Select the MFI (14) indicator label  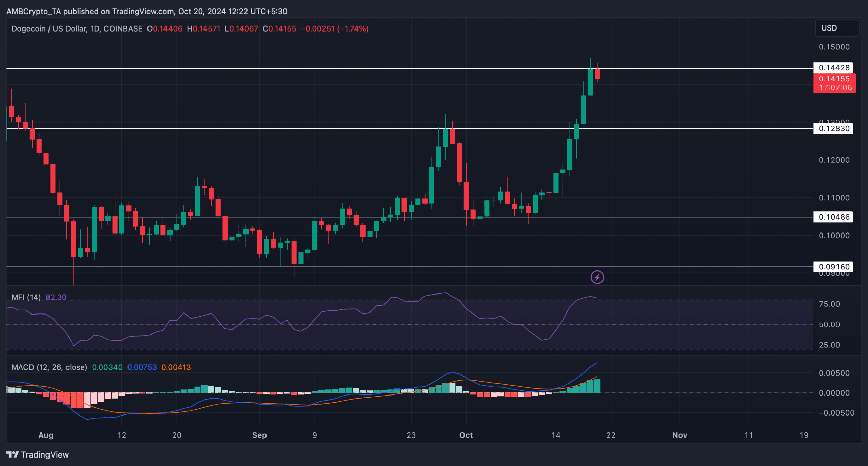[26, 297]
